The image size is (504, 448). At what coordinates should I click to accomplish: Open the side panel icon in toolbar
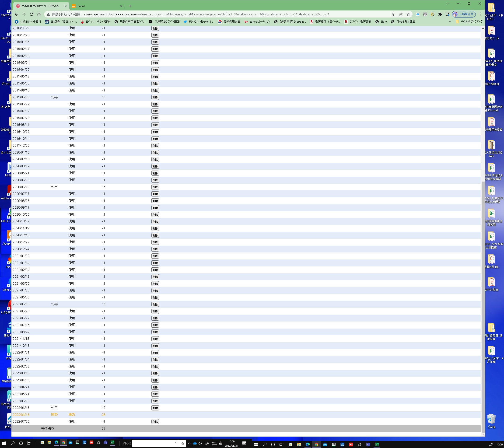[447, 14]
